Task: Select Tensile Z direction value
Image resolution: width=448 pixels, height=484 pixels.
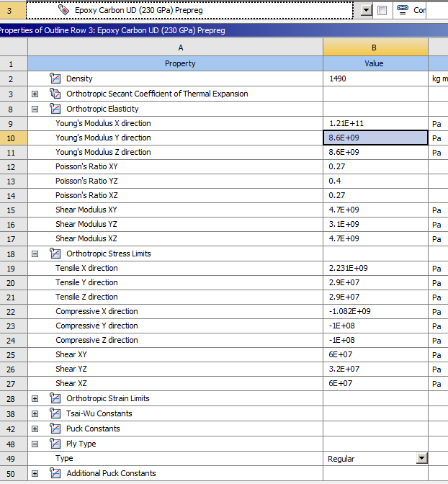Action: pyautogui.click(x=375, y=297)
